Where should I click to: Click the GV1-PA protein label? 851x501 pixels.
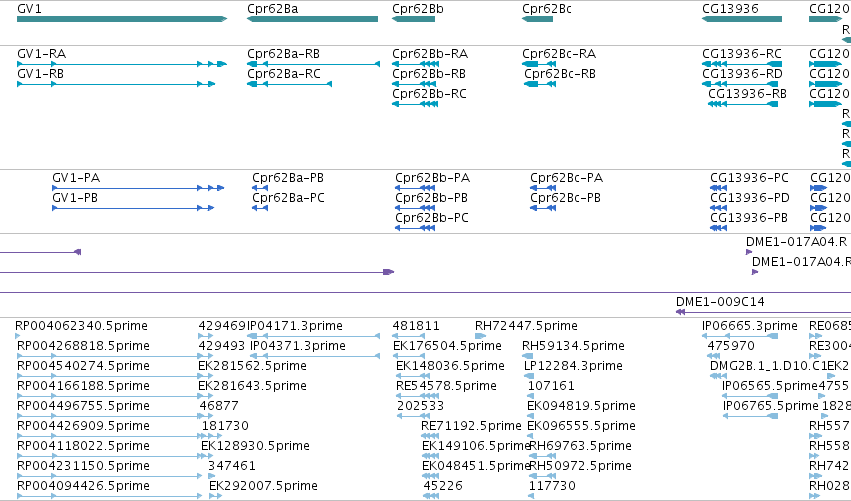(76, 178)
